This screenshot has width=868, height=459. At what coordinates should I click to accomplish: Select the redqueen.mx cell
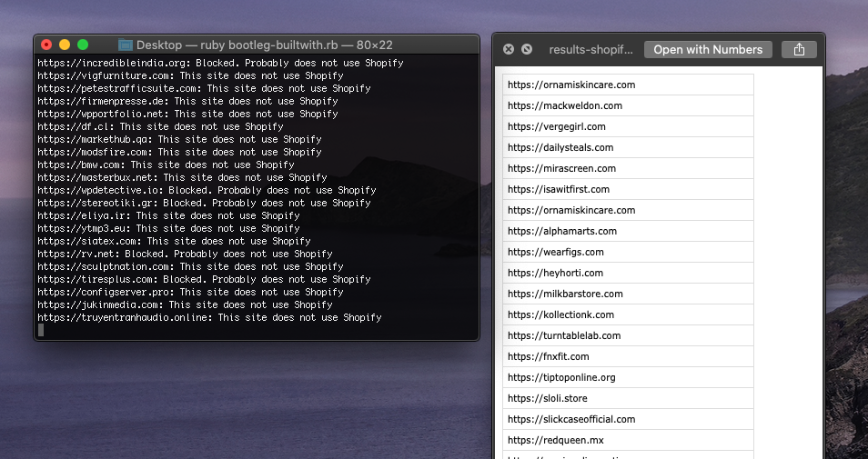pyautogui.click(x=629, y=440)
